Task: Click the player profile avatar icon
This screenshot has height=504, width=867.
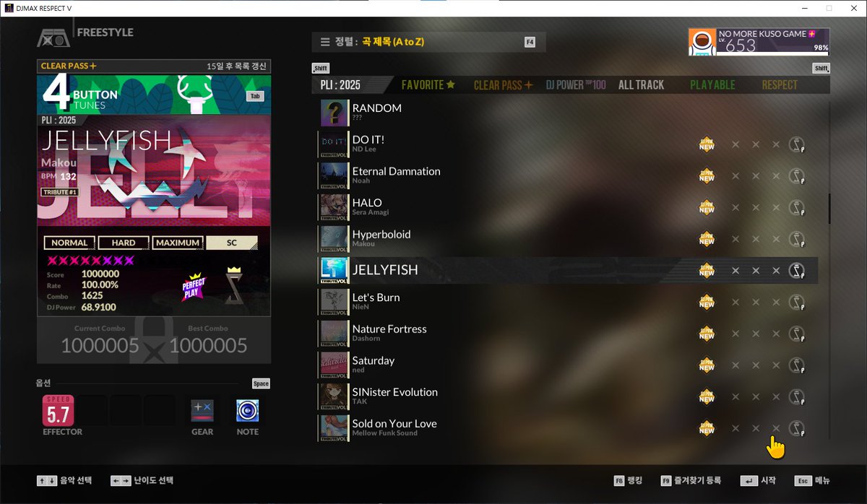Action: tap(702, 42)
